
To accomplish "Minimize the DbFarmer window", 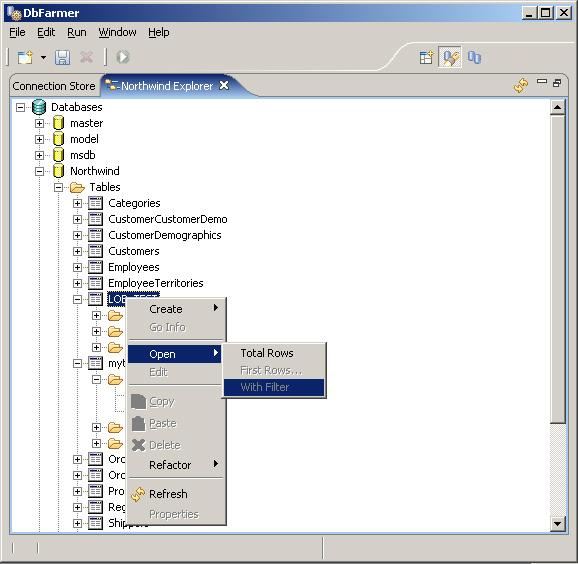I will 529,13.
